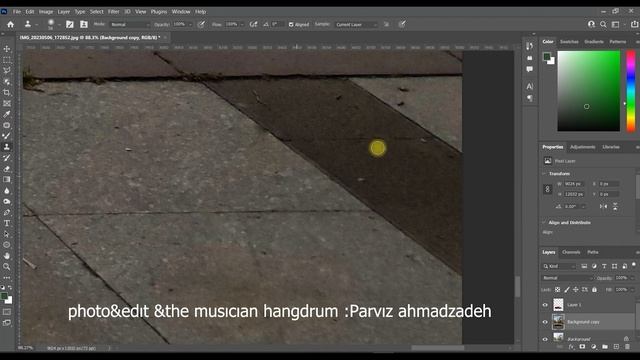Open the File menu
Image resolution: width=640 pixels, height=360 pixels.
[17, 12]
